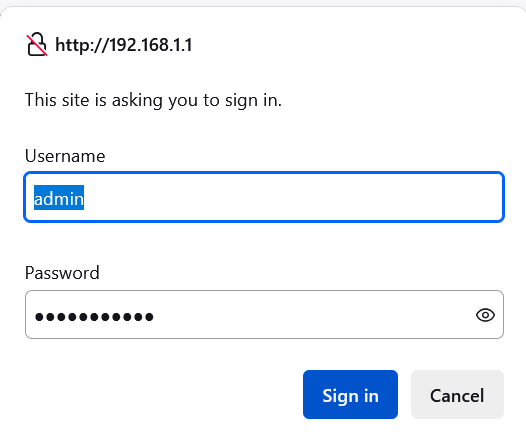Click the http://192.168.1.1 address text
The image size is (526, 443).
click(124, 45)
